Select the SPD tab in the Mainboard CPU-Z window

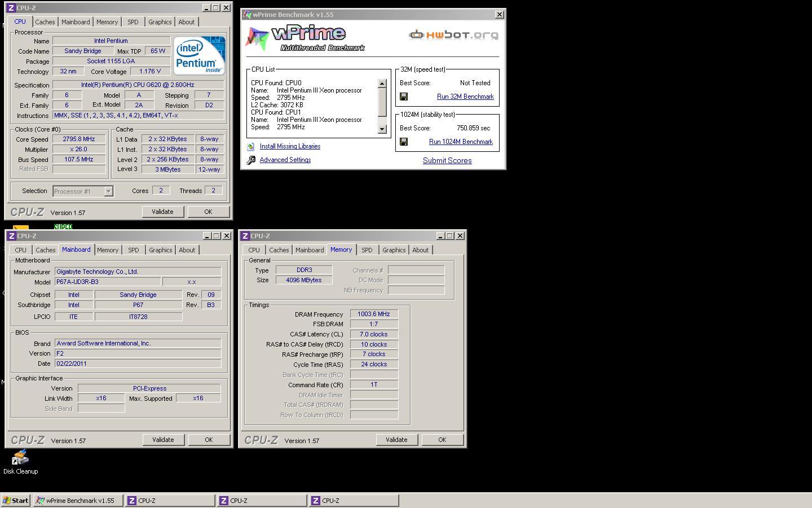(134, 250)
